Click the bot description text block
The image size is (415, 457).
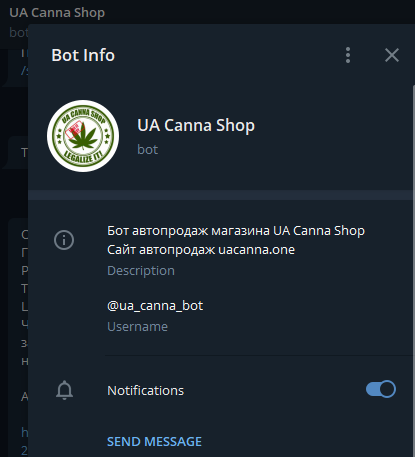point(236,240)
